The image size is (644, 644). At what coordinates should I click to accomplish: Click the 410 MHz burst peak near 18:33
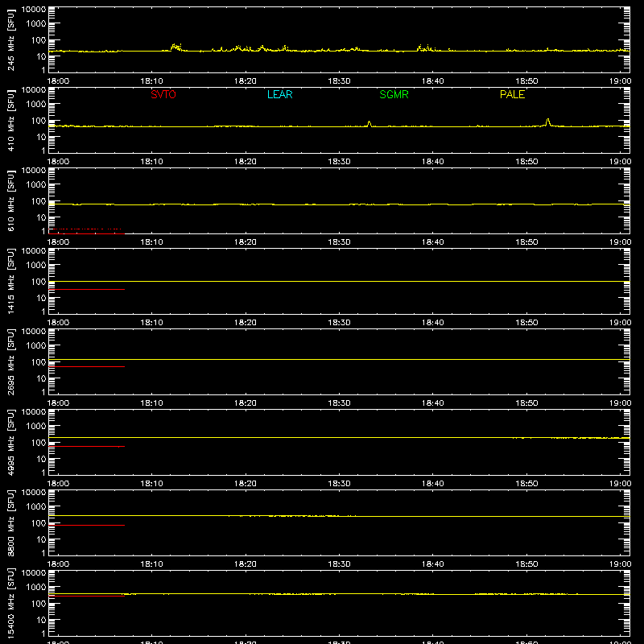pos(369,124)
